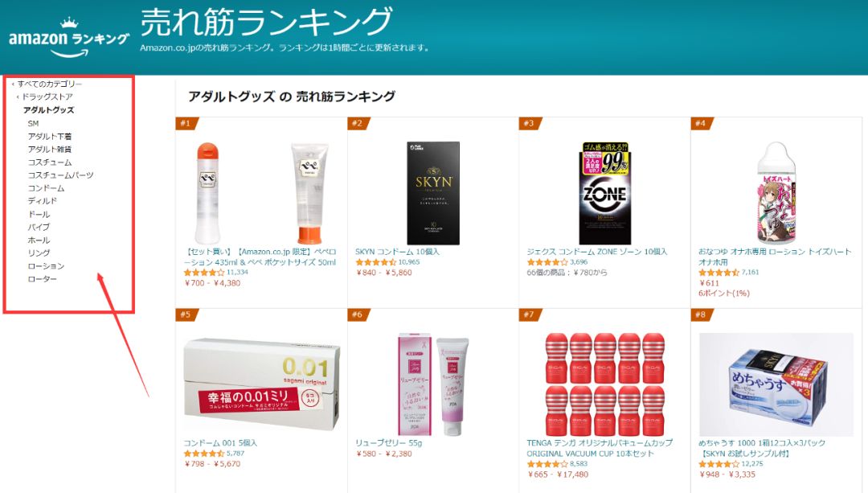The image size is (868, 493).
Task: Open SKYN コンドーム 10個入 title link
Action: click(x=397, y=252)
